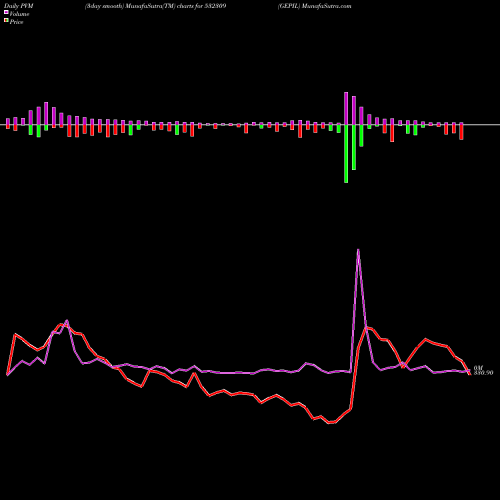The image size is (500, 500).
Task: Click the Volume legend color swatch
Action: coord(6,12)
